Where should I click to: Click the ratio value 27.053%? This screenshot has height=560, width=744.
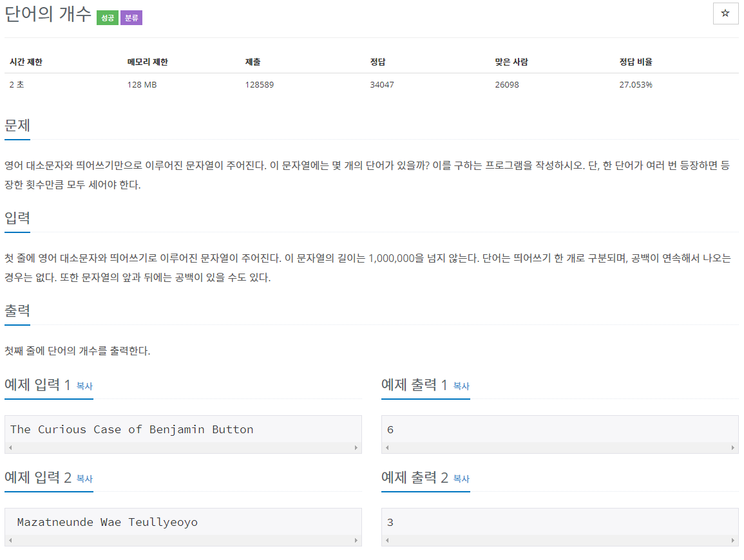click(636, 84)
